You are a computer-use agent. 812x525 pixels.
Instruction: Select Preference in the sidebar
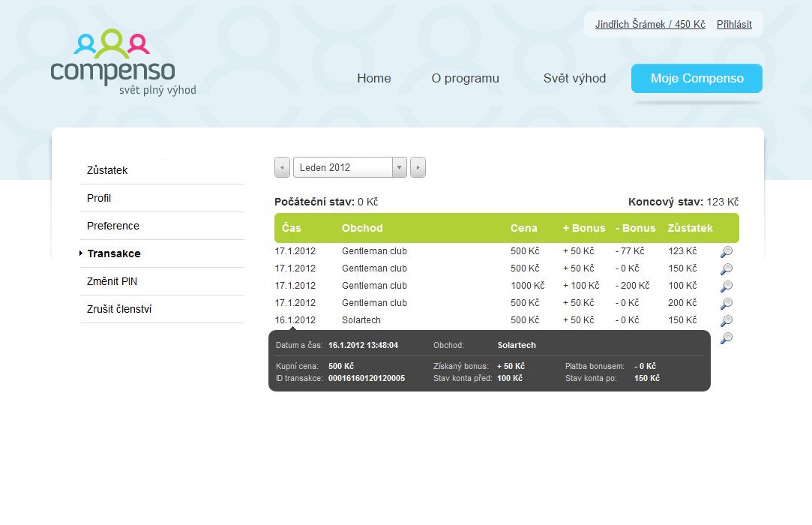(x=161, y=226)
